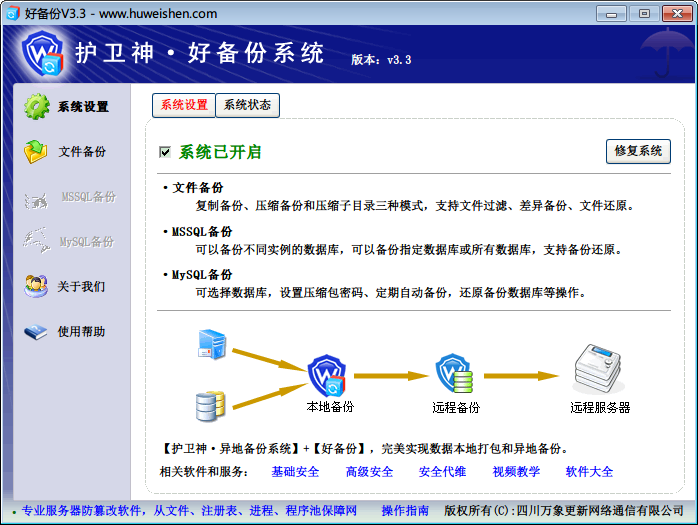Open the 基础安全 link

click(x=296, y=472)
